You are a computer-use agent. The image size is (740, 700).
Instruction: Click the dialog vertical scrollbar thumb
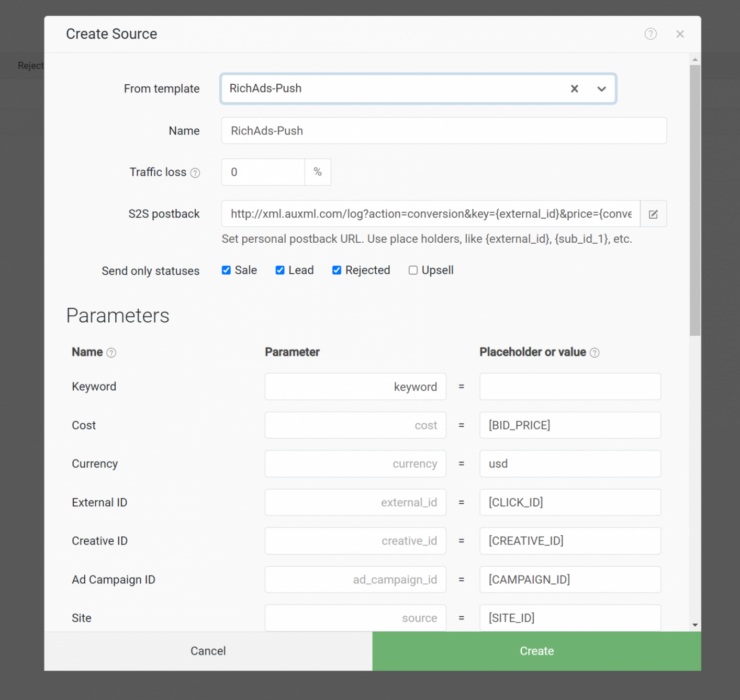(695, 200)
